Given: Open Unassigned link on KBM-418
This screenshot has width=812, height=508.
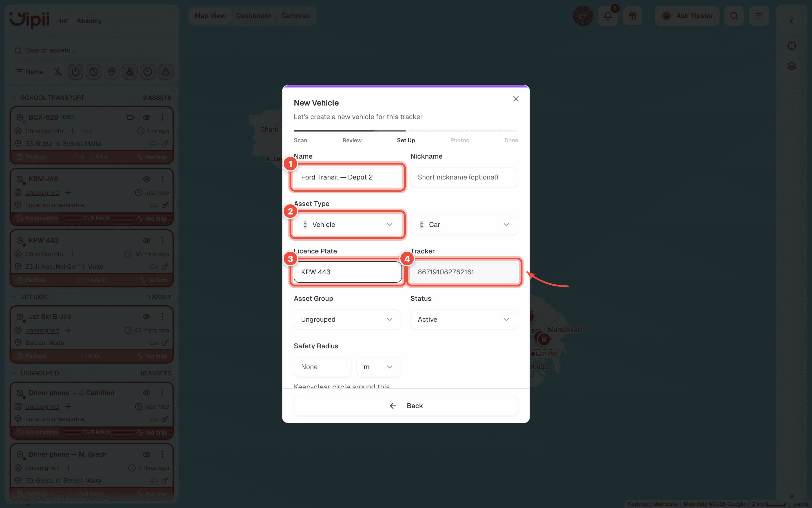Looking at the screenshot, I should coord(42,192).
